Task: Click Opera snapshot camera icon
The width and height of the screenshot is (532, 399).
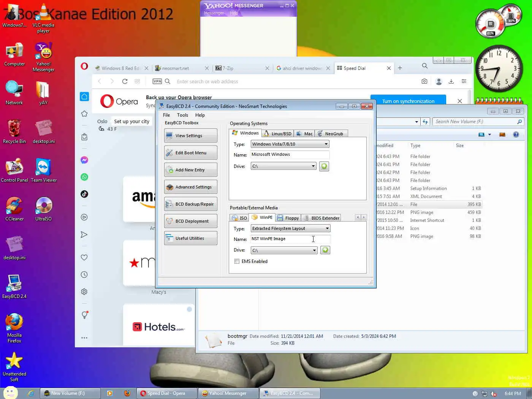Action: 424,81
